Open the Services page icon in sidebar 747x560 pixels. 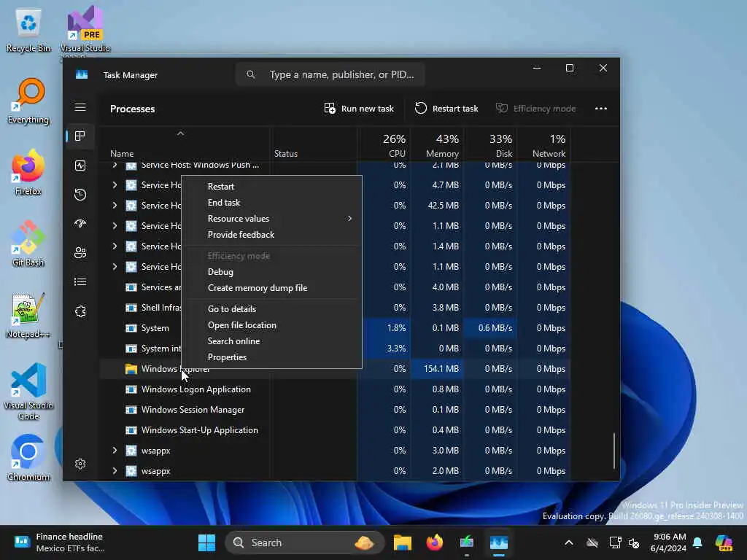pyautogui.click(x=80, y=311)
